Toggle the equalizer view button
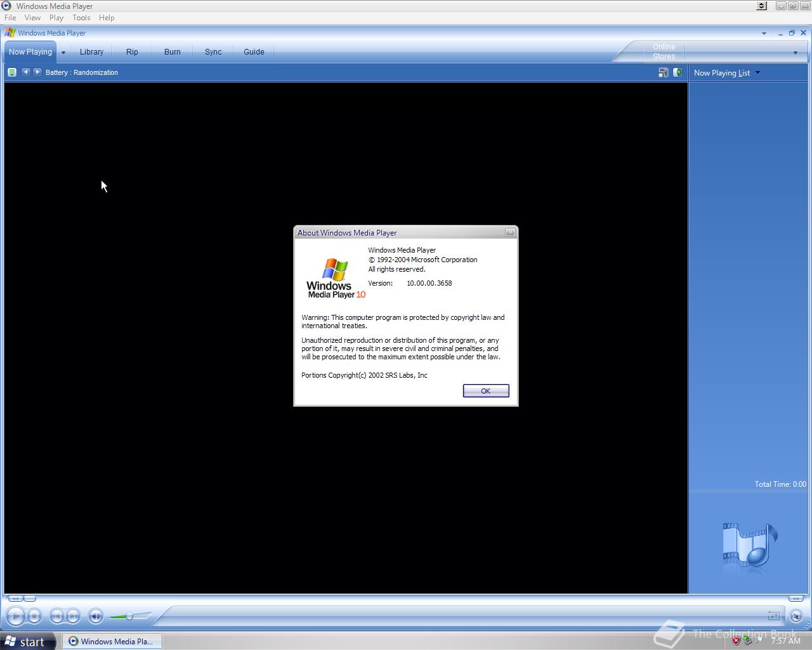 pyautogui.click(x=773, y=616)
